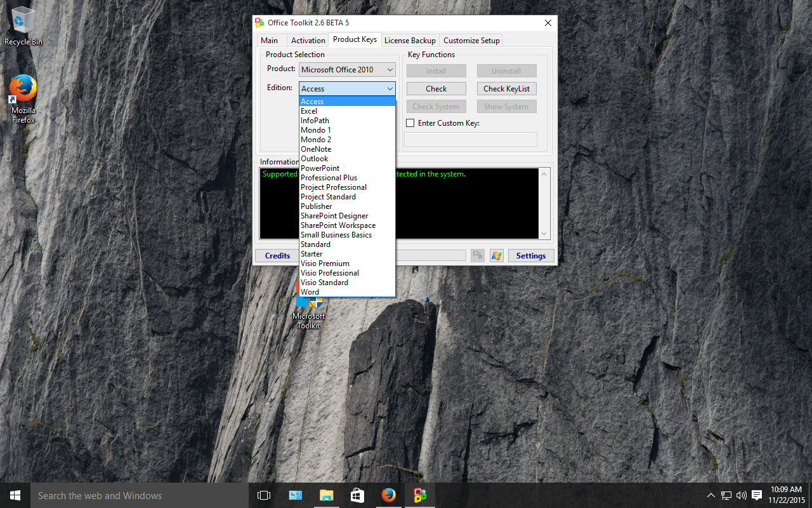The width and height of the screenshot is (812, 508).
Task: Select Visio Premium in the edition list
Action: (x=325, y=264)
